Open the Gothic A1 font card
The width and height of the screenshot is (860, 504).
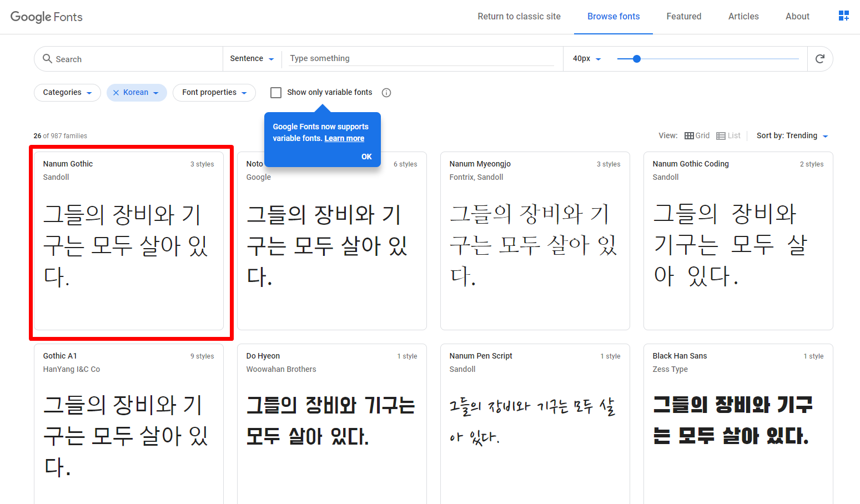tap(129, 424)
